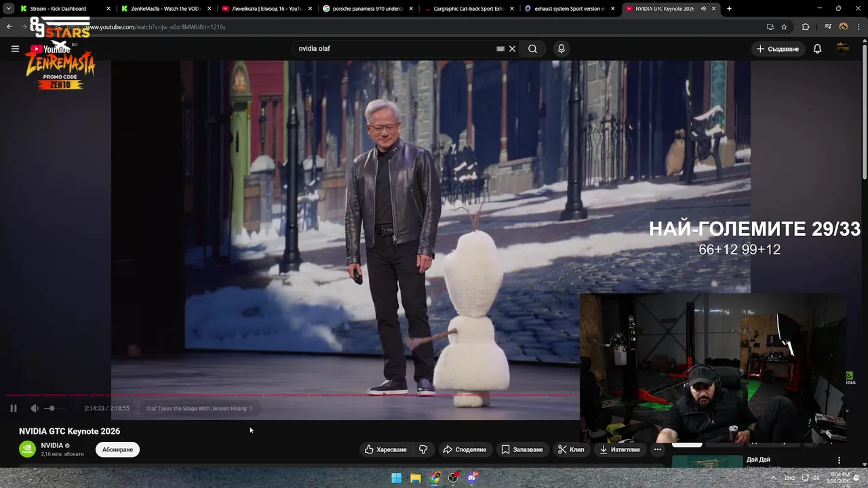Open NVIDIA channel avatar
Viewport: 868px width, 488px height.
(27, 449)
